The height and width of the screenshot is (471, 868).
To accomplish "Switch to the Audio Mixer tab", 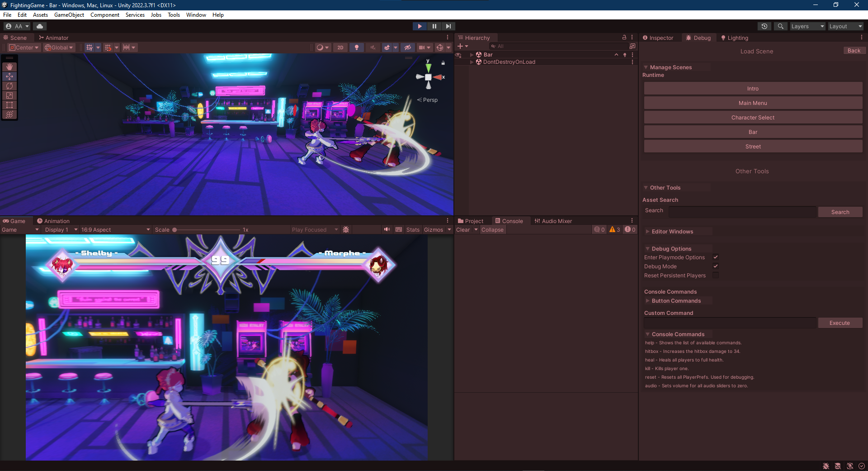I will 553,221.
